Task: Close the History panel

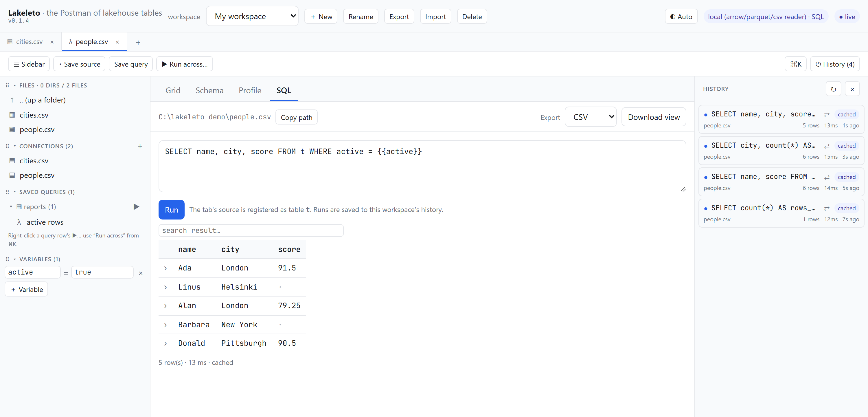Action: 852,89
